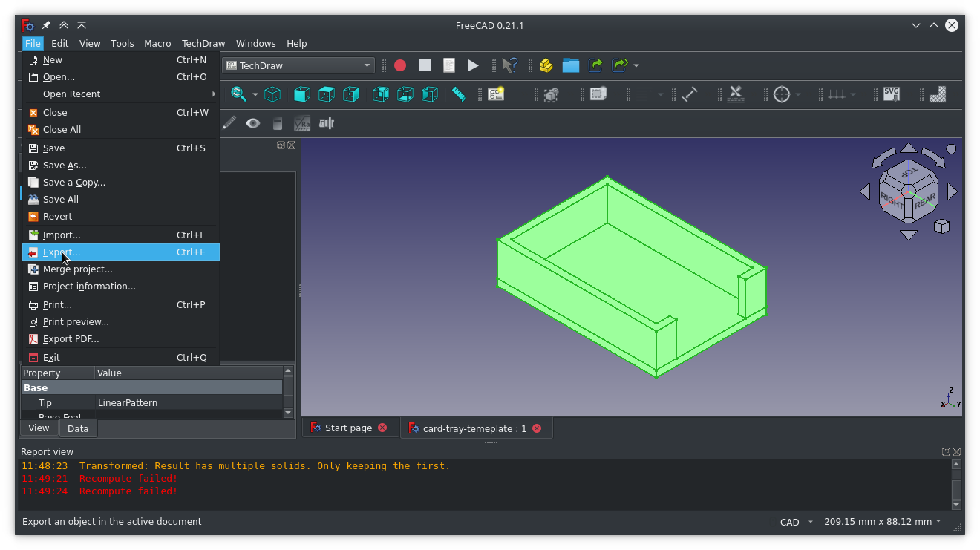Click the TechDraw export SVG icon
980x550 pixels.
click(892, 94)
